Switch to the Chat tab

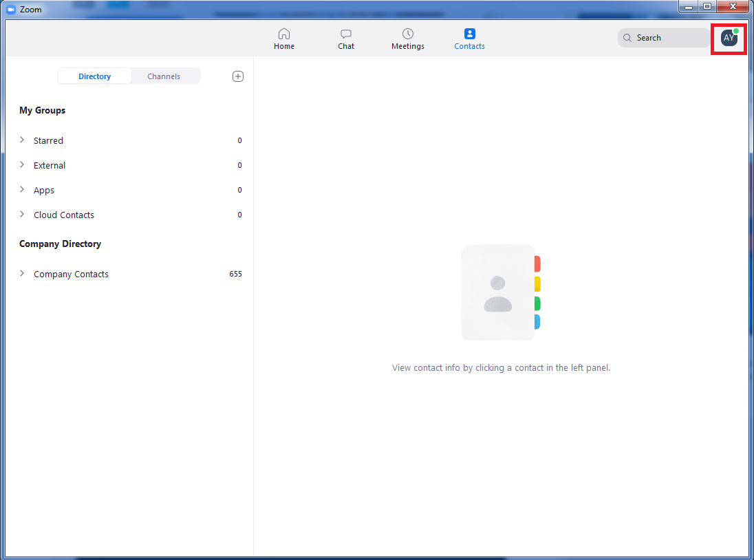click(346, 39)
